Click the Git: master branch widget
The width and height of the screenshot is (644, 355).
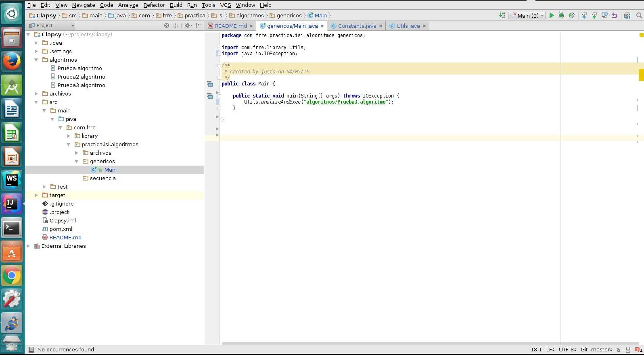point(596,350)
